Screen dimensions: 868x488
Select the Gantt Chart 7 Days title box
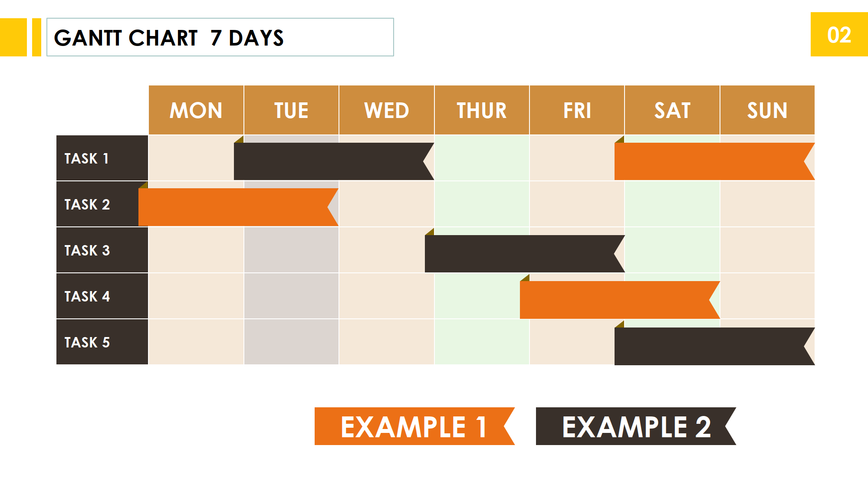point(220,37)
